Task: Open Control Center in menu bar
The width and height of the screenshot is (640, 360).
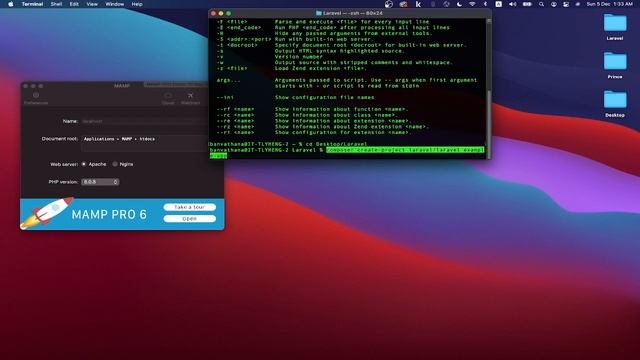Action: tap(566, 4)
